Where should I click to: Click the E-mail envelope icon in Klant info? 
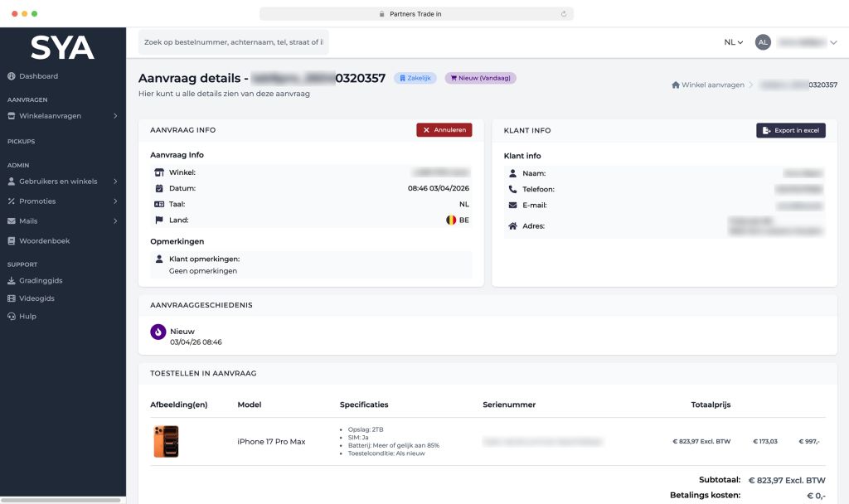pyautogui.click(x=512, y=206)
